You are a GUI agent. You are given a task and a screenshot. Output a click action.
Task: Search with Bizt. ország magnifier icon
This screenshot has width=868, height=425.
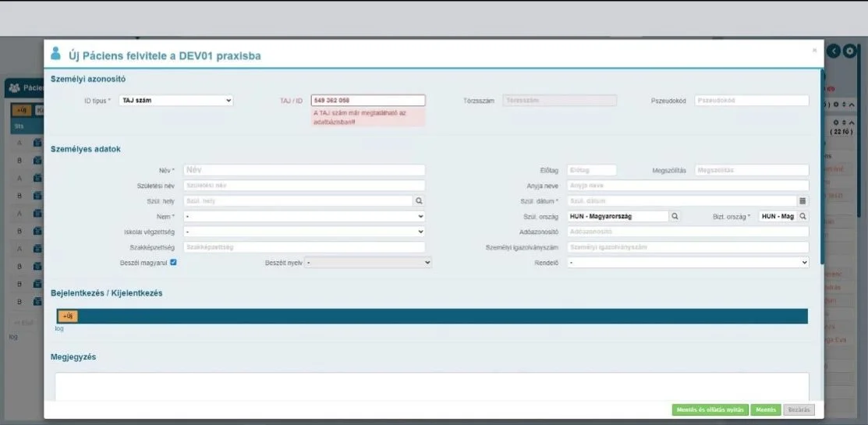point(803,216)
